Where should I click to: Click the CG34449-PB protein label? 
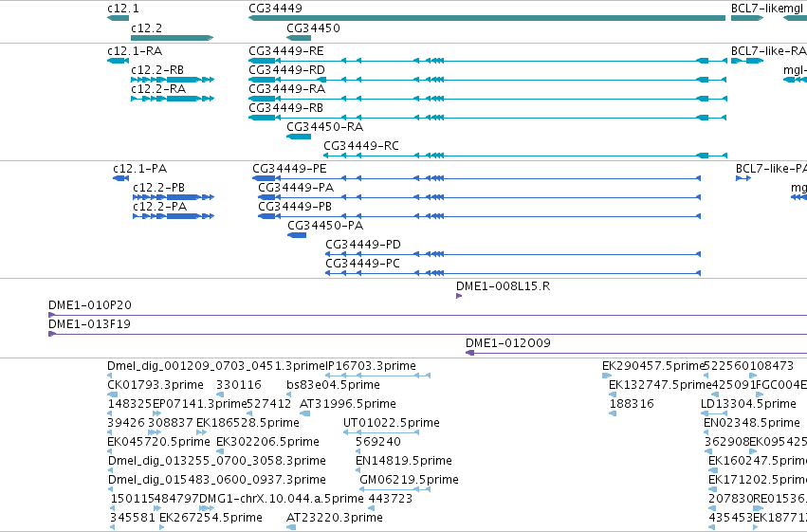pos(295,207)
